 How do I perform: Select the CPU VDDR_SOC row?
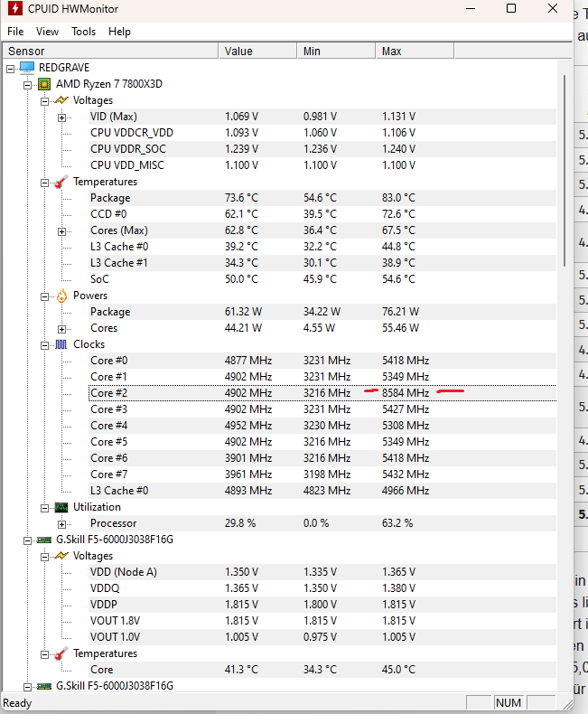click(x=322, y=149)
